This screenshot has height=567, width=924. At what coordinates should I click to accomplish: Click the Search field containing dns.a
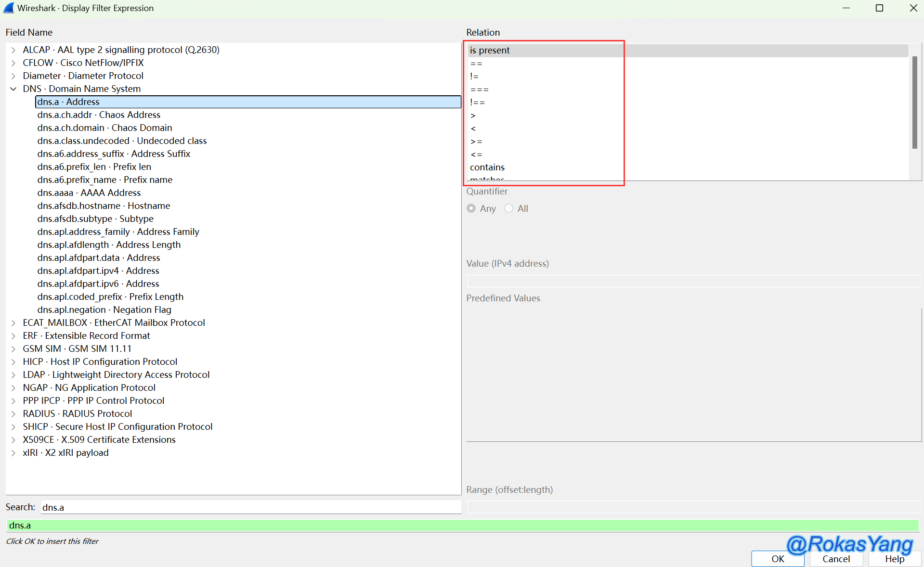250,507
